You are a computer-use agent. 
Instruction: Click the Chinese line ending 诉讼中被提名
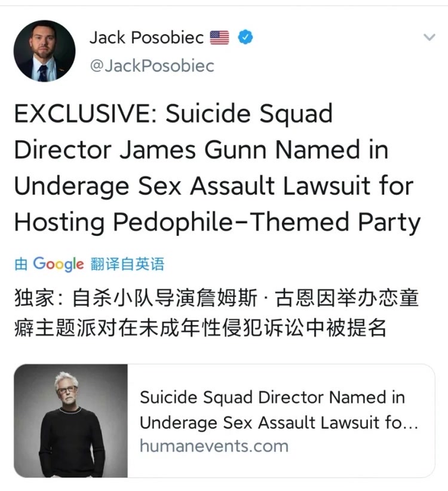(200, 328)
